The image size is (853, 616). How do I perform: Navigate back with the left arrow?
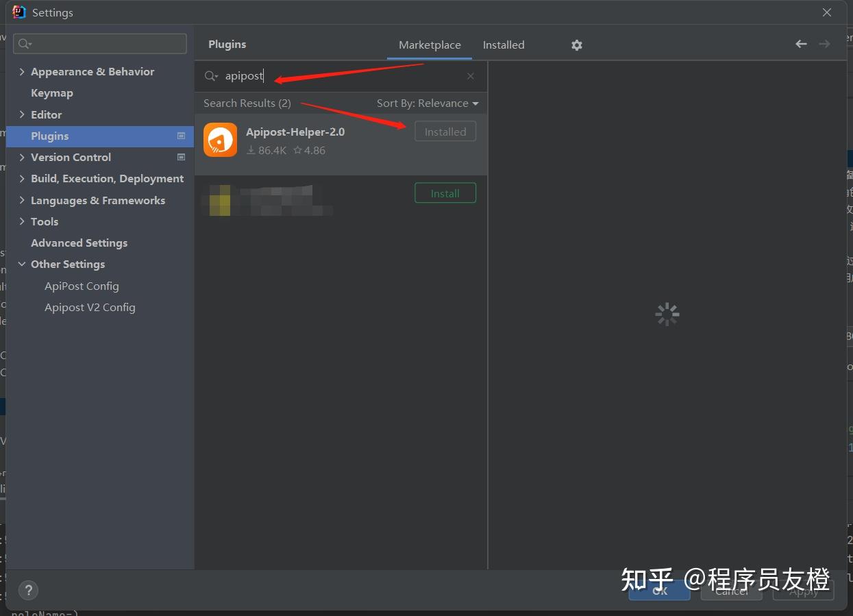[x=801, y=44]
